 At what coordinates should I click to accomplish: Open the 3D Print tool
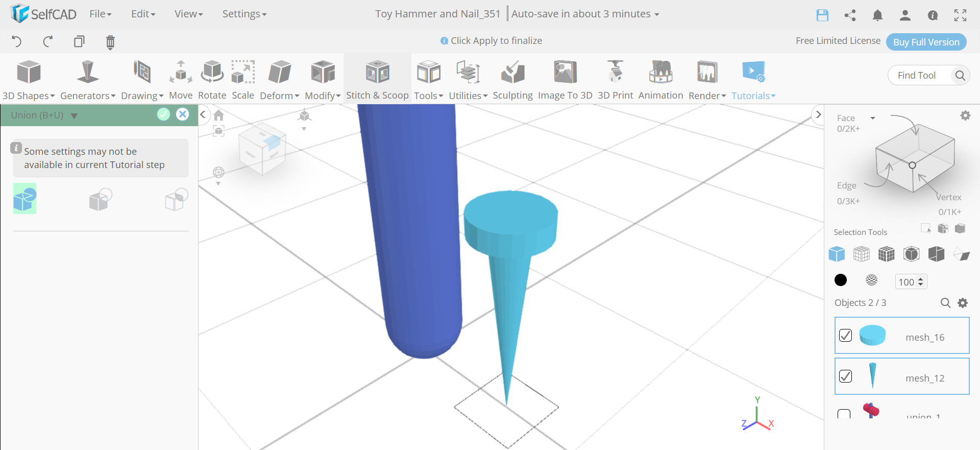click(x=615, y=80)
